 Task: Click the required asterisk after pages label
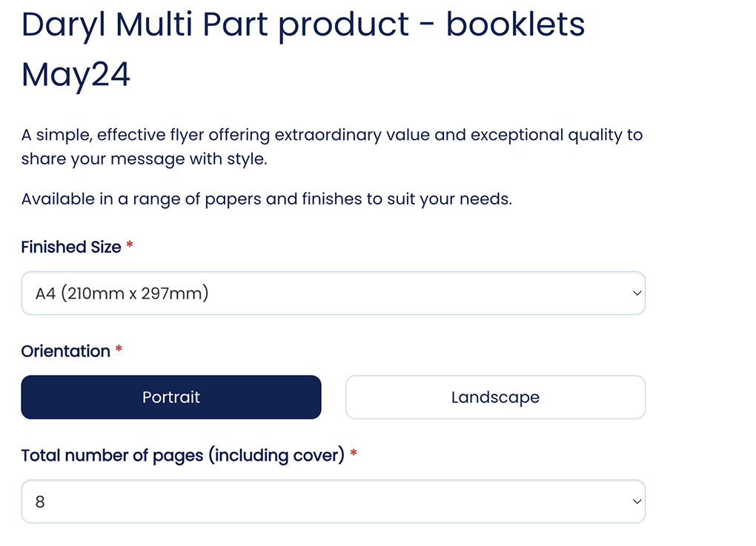tap(354, 455)
